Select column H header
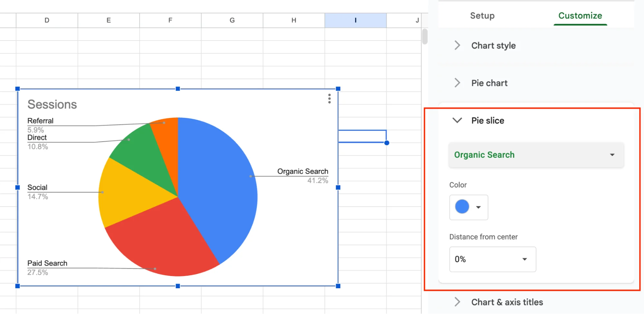Screen dimensions: 644x314 [294, 20]
